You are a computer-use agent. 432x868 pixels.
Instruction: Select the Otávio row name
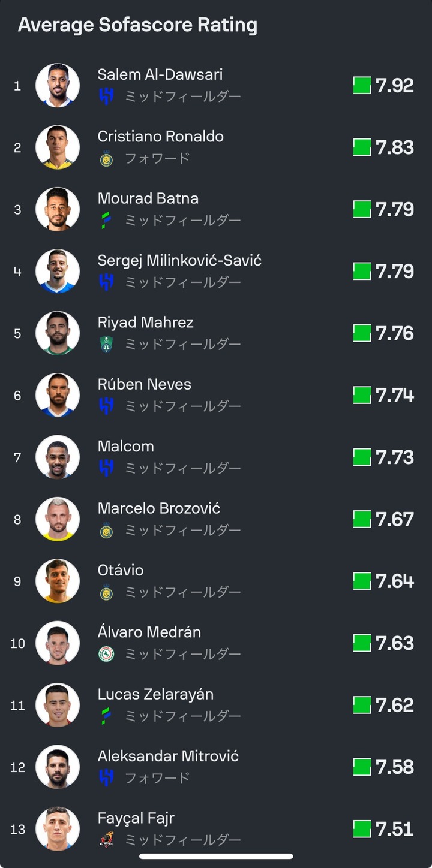click(x=121, y=570)
